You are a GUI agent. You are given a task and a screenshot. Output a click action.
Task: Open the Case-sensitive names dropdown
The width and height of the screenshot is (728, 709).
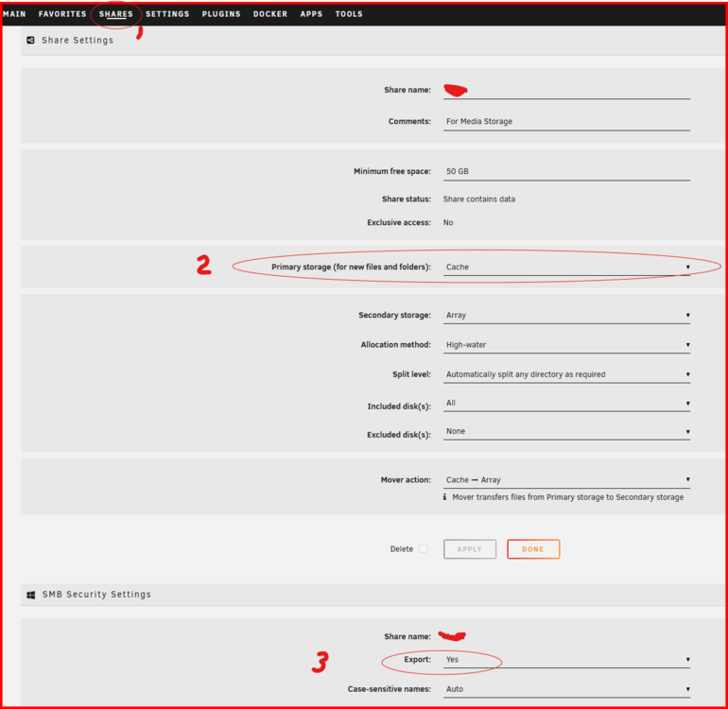566,689
